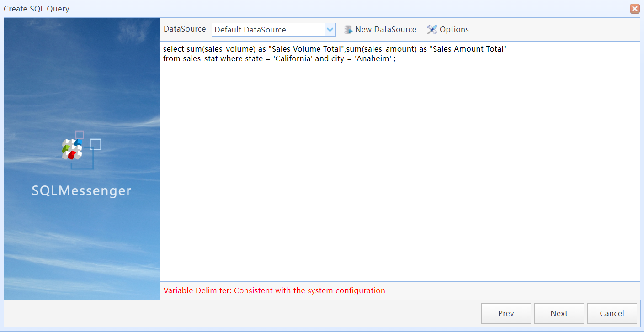Click the SQLMessenger banner text
This screenshot has height=332, width=644.
click(x=81, y=190)
